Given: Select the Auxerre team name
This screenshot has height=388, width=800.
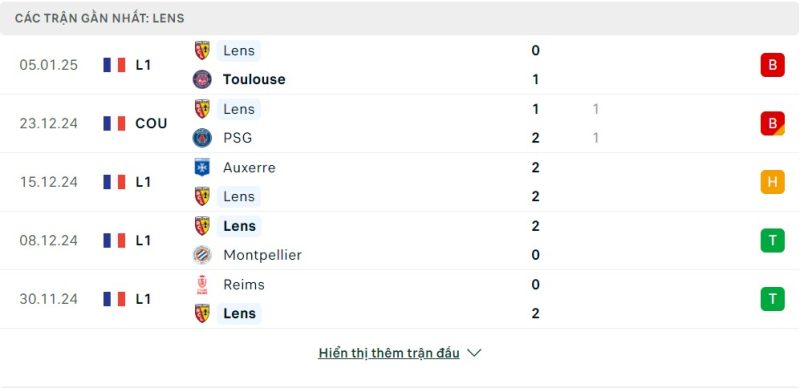Looking at the screenshot, I should coord(249,167).
